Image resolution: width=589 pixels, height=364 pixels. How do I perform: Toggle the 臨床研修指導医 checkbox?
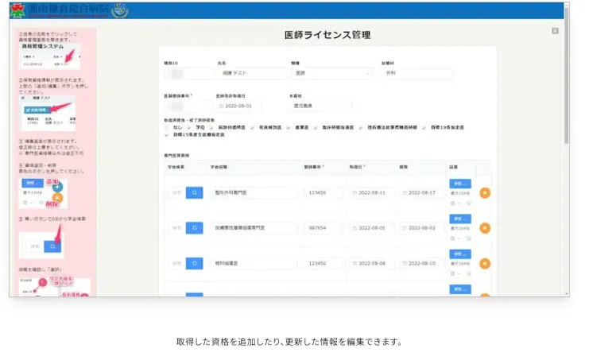click(x=315, y=128)
